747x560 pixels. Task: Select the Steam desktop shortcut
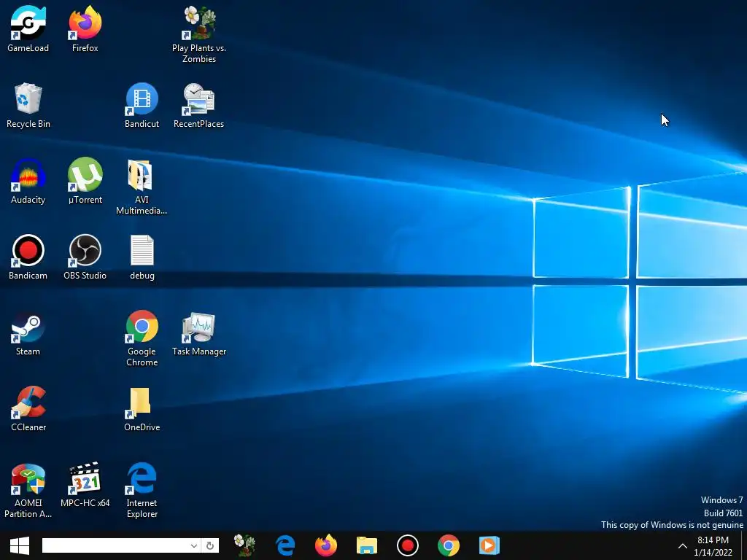[x=28, y=332]
